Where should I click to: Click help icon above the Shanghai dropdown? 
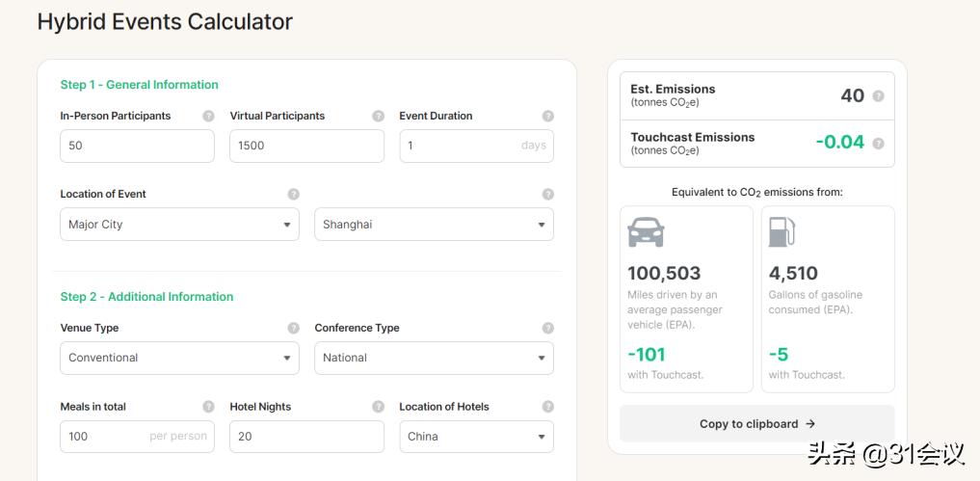[548, 194]
